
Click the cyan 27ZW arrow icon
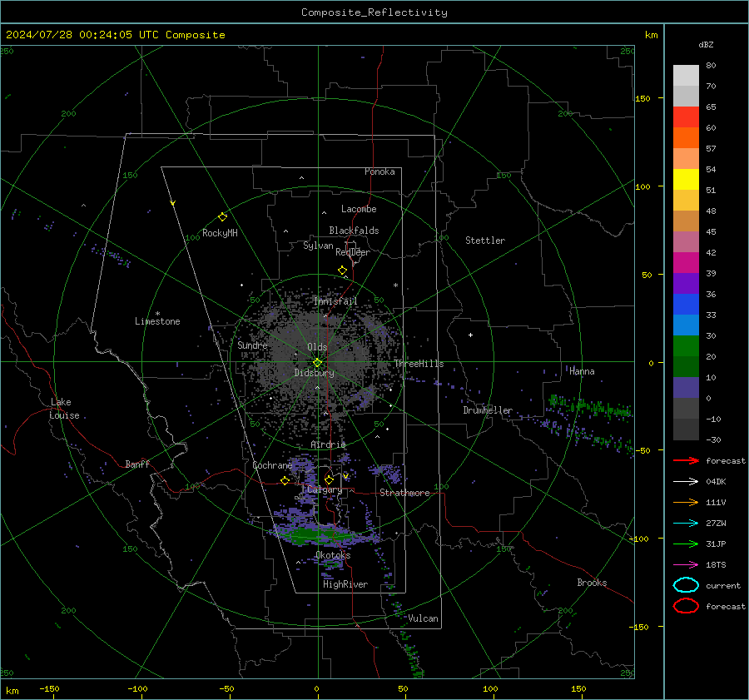coord(686,524)
